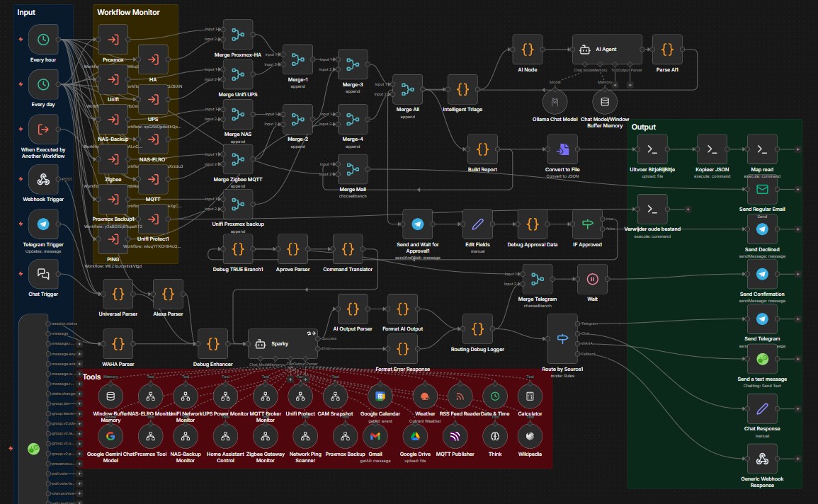Click the Google Calendar tool icon
This screenshot has width=818, height=504.
379,397
